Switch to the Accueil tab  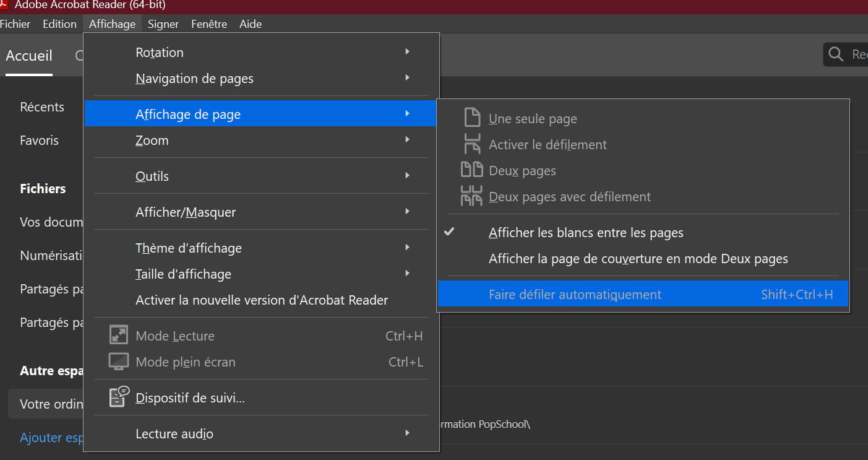point(29,56)
